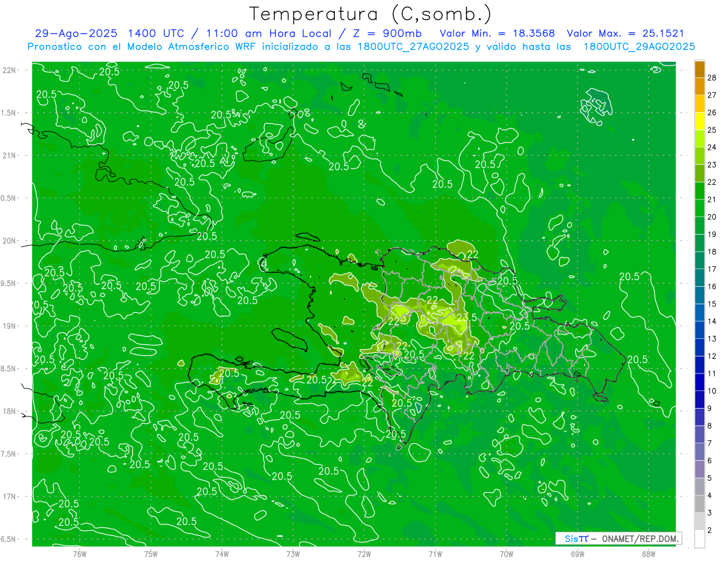Click the '22N' latitude axis label
The width and height of the screenshot is (728, 562).
click(x=10, y=70)
